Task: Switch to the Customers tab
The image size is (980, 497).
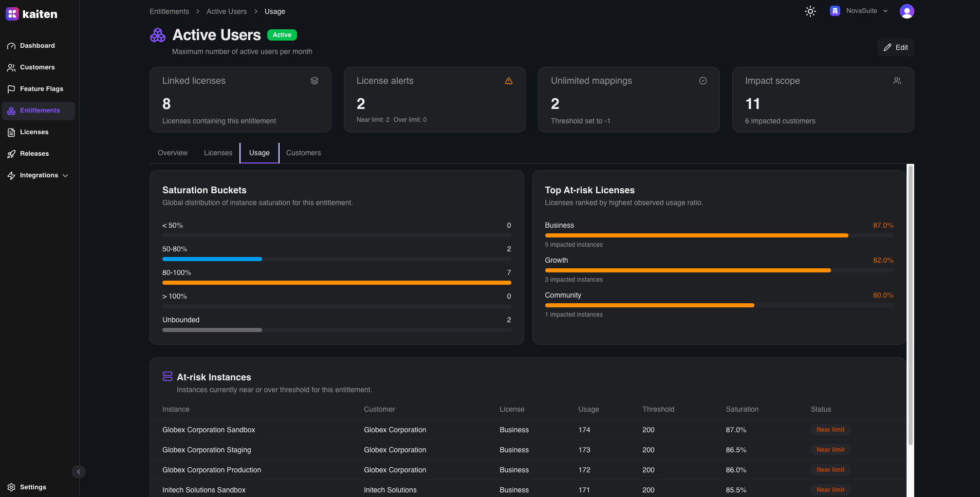Action: click(x=303, y=153)
